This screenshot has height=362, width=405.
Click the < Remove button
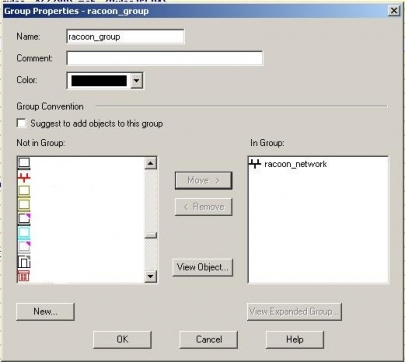203,207
